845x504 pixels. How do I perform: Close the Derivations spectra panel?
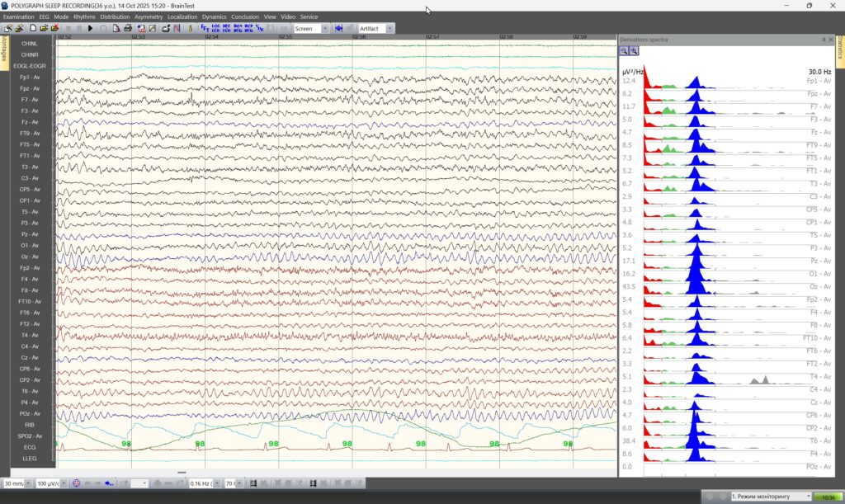point(830,40)
